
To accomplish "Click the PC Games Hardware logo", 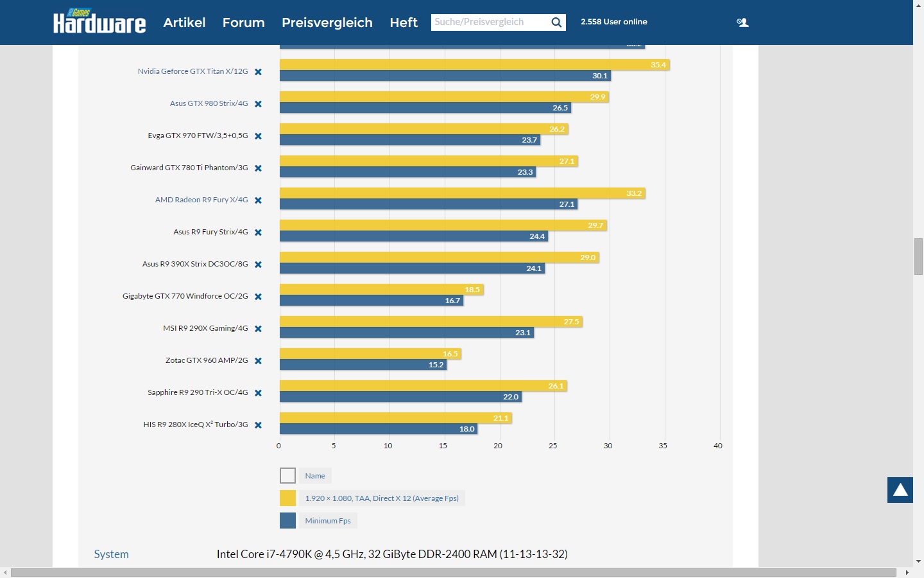I will point(99,21).
